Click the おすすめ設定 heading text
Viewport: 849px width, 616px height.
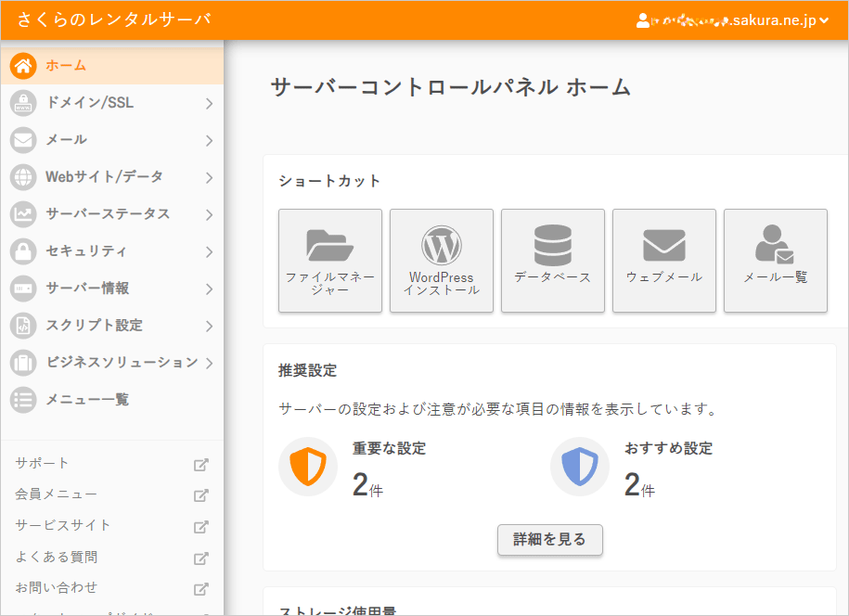coord(669,448)
